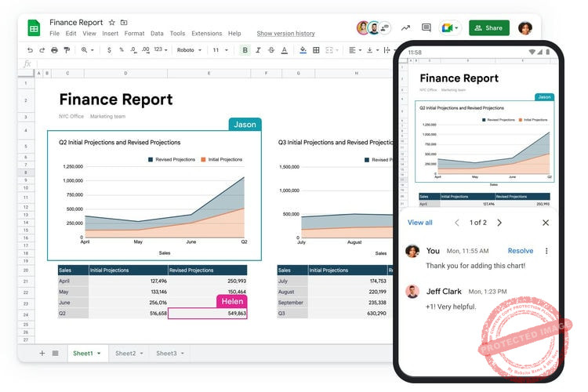The height and width of the screenshot is (392, 588).
Task: Click the Merge cells icon
Action: [x=329, y=50]
